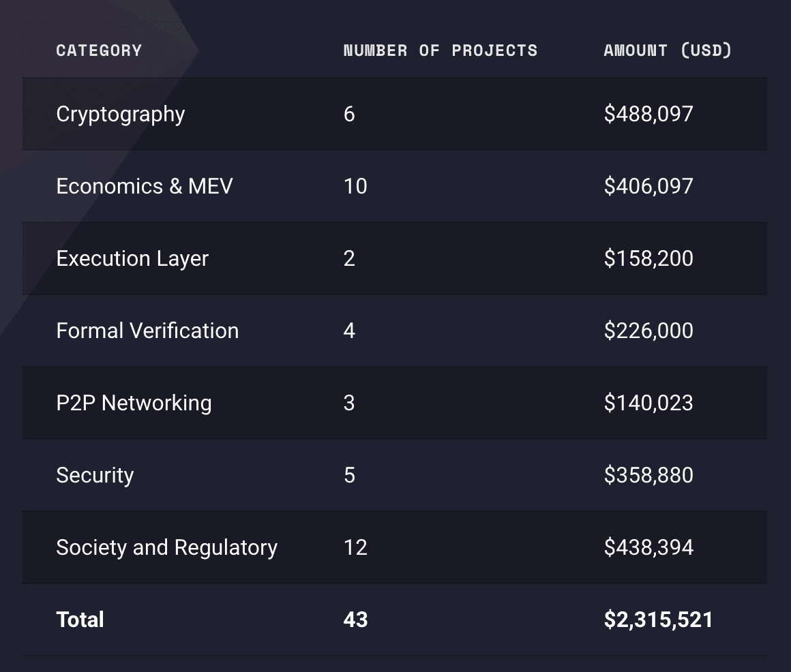Image resolution: width=791 pixels, height=672 pixels.
Task: Select the Formal Verification row label
Action: click(x=147, y=331)
